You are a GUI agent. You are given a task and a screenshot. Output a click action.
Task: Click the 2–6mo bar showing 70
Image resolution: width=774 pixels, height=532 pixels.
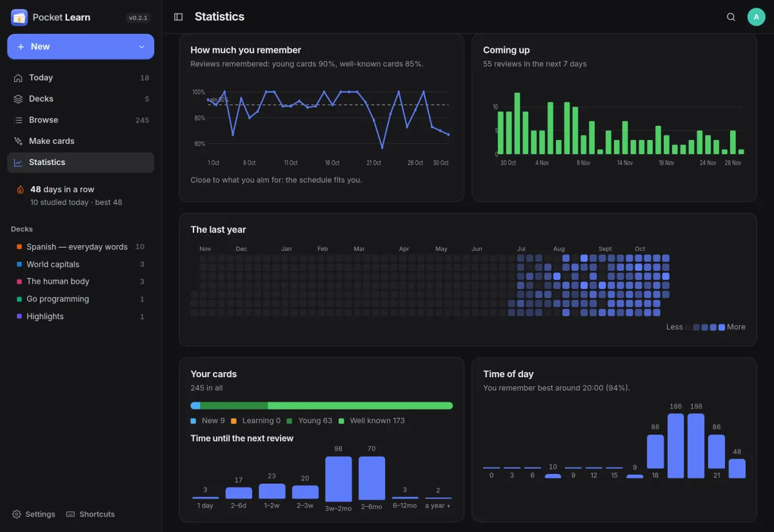point(372,478)
